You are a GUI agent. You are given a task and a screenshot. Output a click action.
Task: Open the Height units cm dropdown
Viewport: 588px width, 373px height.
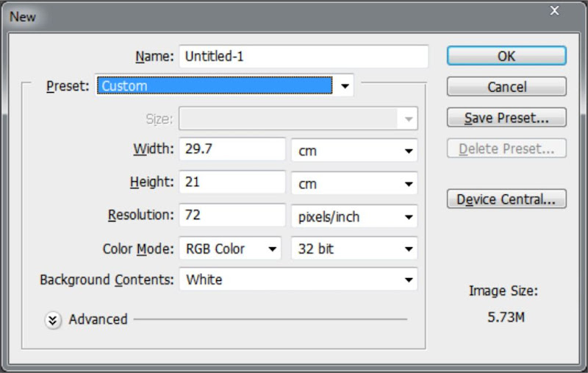(x=354, y=183)
